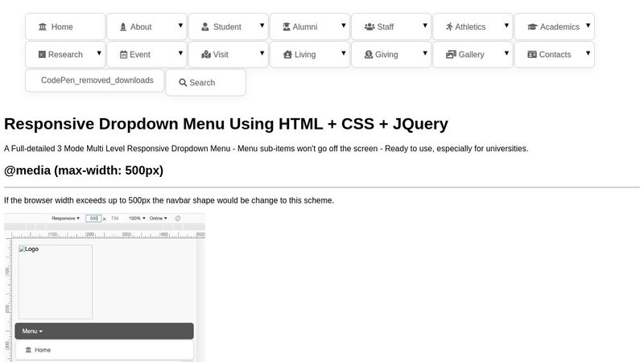Click the main Responsive Dropdown Menu heading
The width and height of the screenshot is (644, 362).
click(x=226, y=124)
